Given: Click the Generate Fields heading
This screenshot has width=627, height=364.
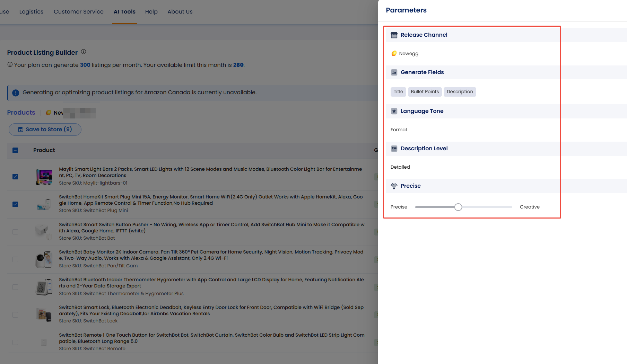Looking at the screenshot, I should [x=422, y=72].
